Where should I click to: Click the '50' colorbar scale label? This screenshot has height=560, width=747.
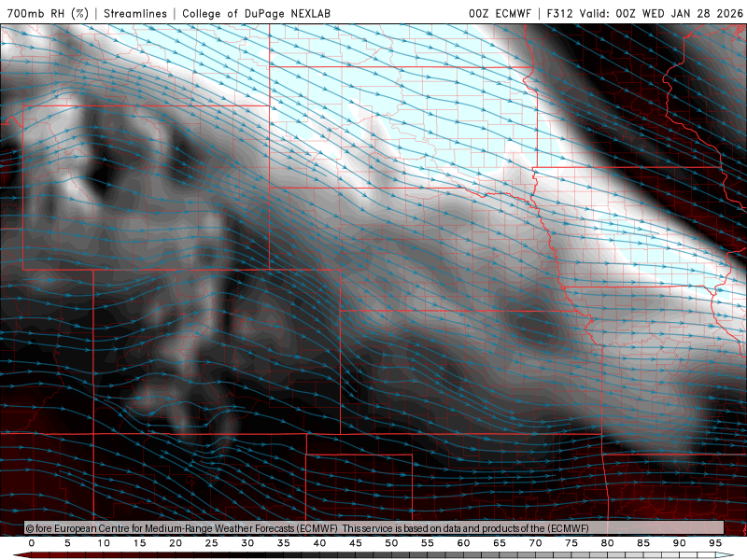click(391, 543)
